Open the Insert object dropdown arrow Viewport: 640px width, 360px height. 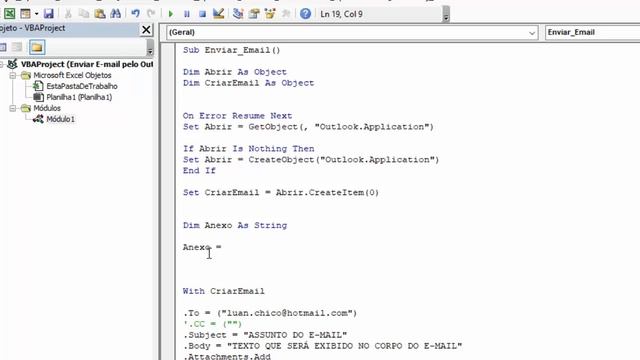click(x=36, y=14)
